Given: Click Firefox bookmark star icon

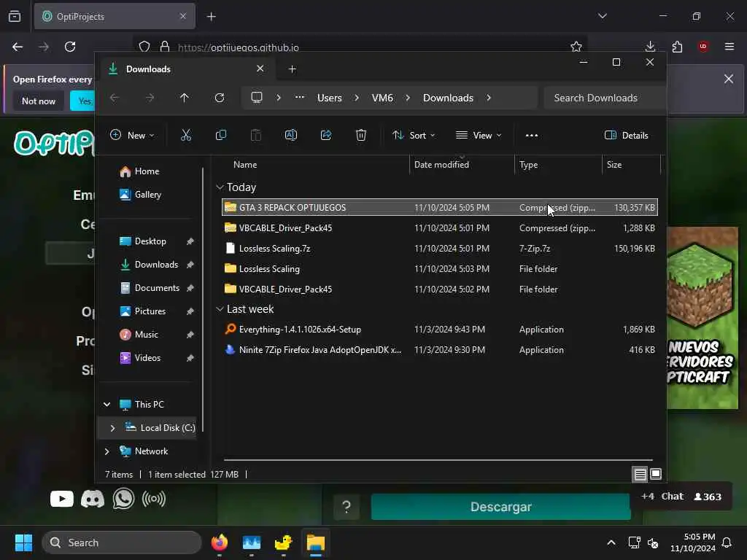Looking at the screenshot, I should [576, 47].
